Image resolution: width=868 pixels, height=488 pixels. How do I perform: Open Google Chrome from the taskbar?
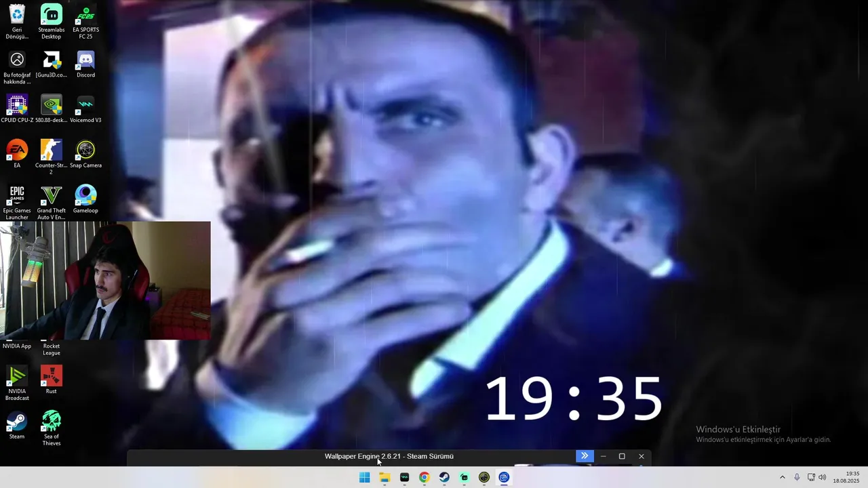425,477
